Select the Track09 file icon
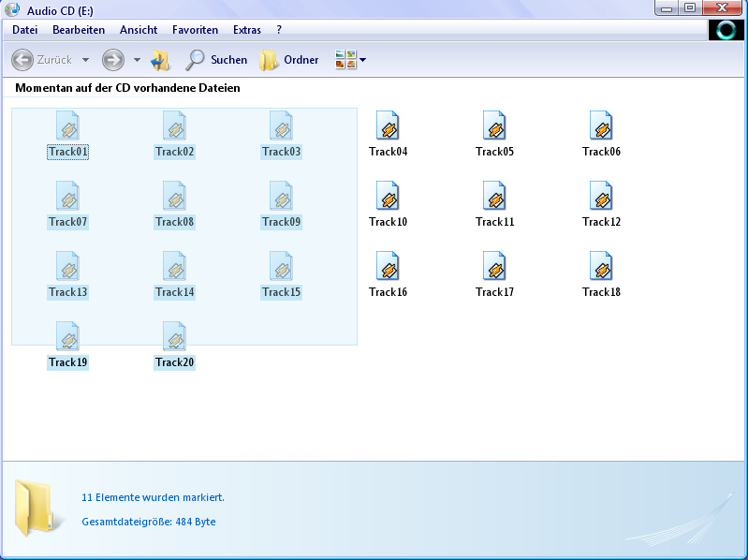 (282, 195)
